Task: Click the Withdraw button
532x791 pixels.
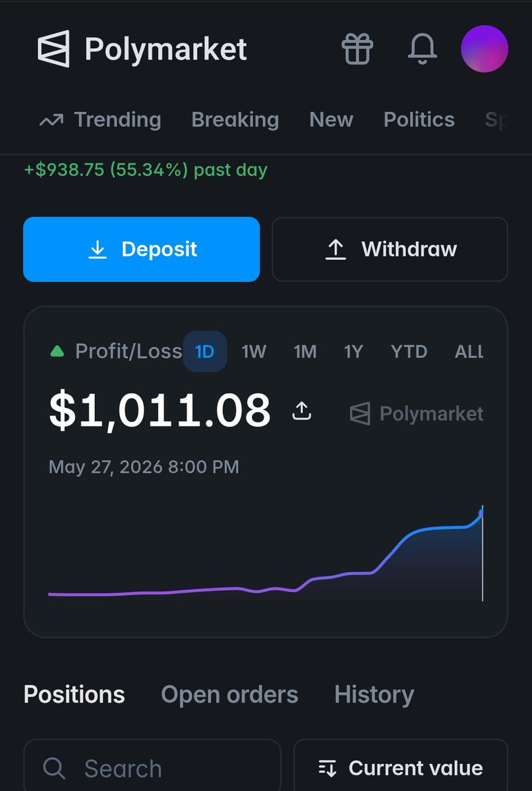Action: [x=390, y=249]
